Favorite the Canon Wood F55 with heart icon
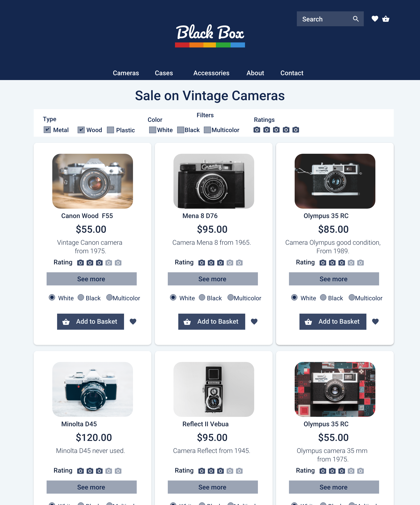420x505 pixels. pos(133,322)
